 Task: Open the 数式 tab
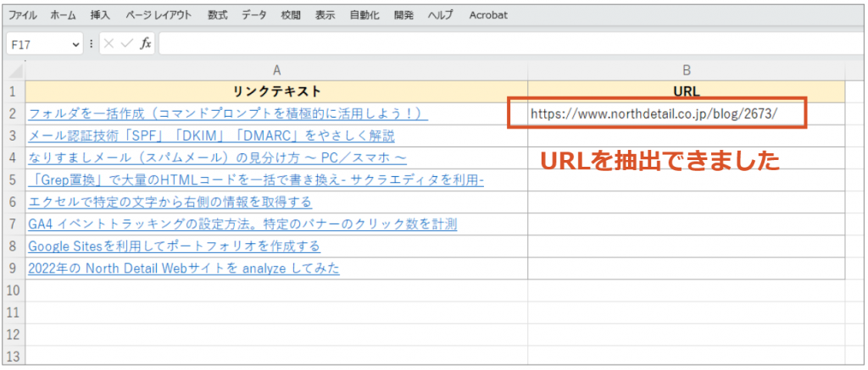(218, 15)
